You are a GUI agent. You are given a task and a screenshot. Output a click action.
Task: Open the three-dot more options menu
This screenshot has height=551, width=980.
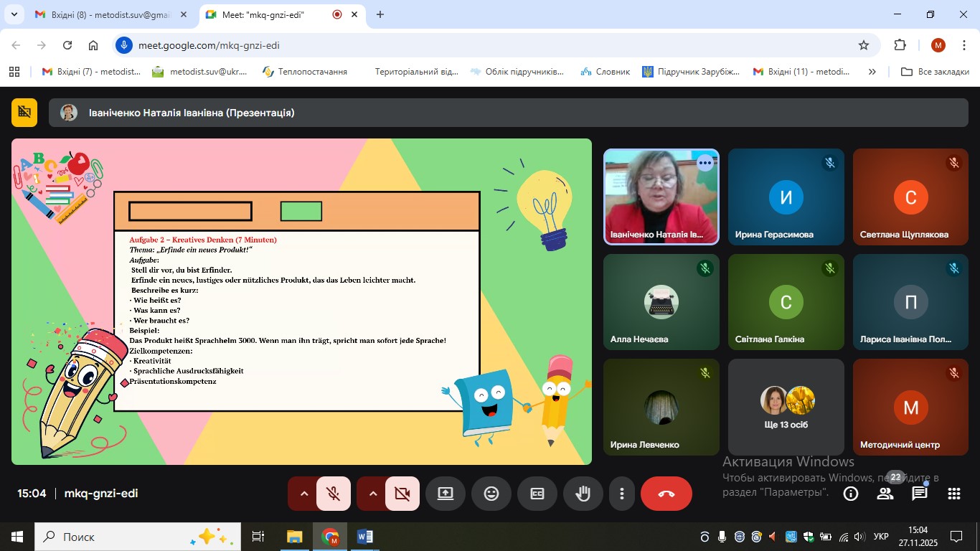pos(622,494)
